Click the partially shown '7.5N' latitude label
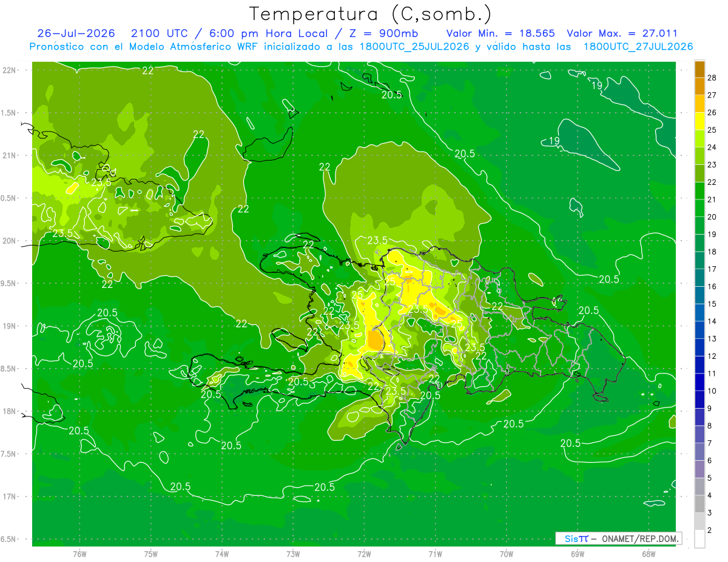The image size is (728, 562). (x=9, y=453)
